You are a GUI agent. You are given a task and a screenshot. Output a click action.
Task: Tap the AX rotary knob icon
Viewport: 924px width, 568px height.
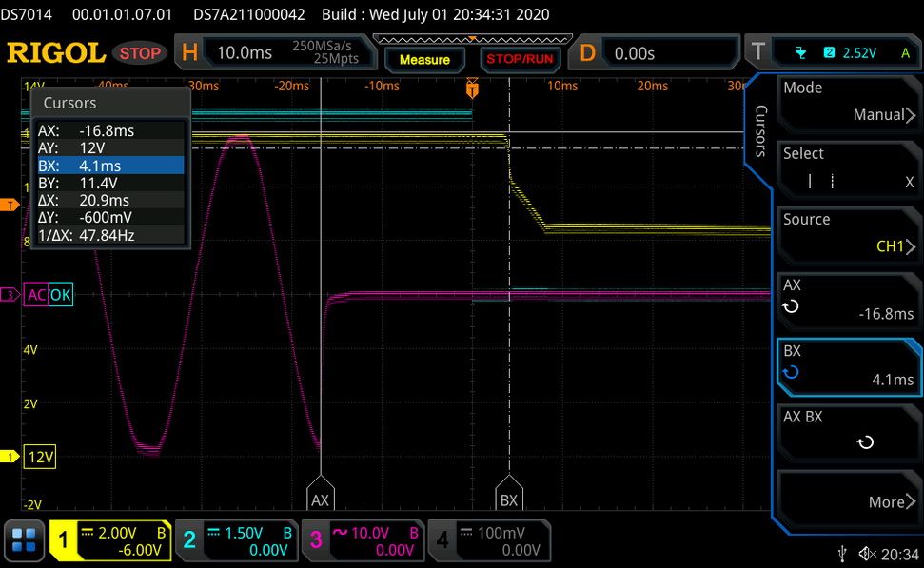click(x=791, y=306)
